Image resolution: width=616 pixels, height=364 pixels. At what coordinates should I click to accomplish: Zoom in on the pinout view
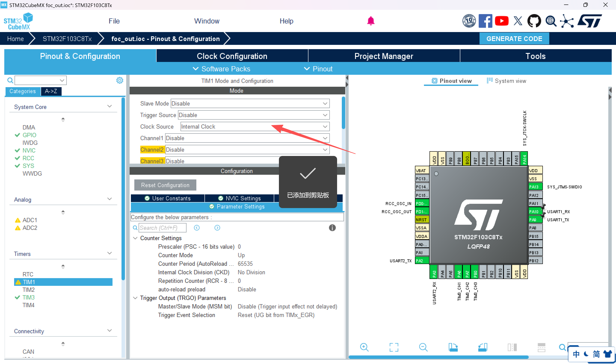[364, 347]
